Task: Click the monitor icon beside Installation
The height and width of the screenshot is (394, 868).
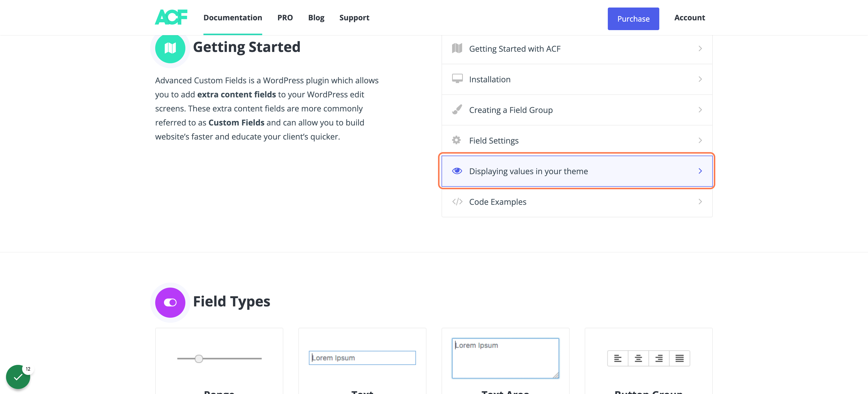Action: [x=457, y=79]
